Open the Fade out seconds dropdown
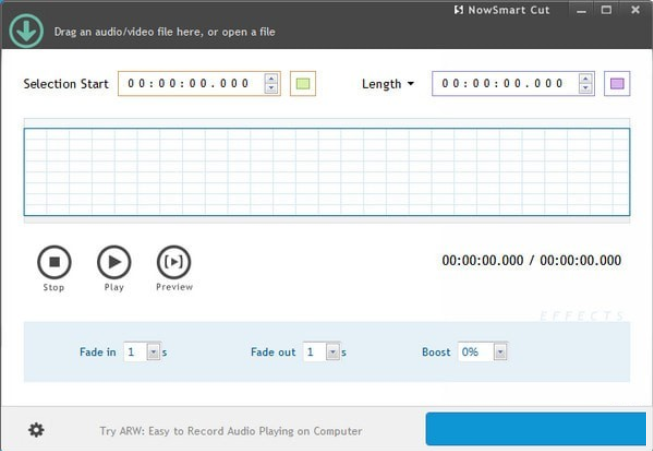This screenshot has width=653, height=451. (332, 352)
